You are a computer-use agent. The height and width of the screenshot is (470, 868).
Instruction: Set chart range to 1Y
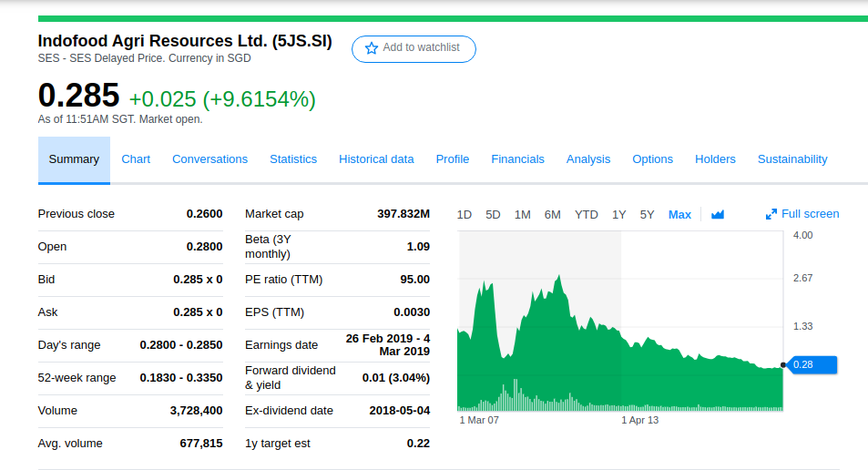pyautogui.click(x=618, y=215)
